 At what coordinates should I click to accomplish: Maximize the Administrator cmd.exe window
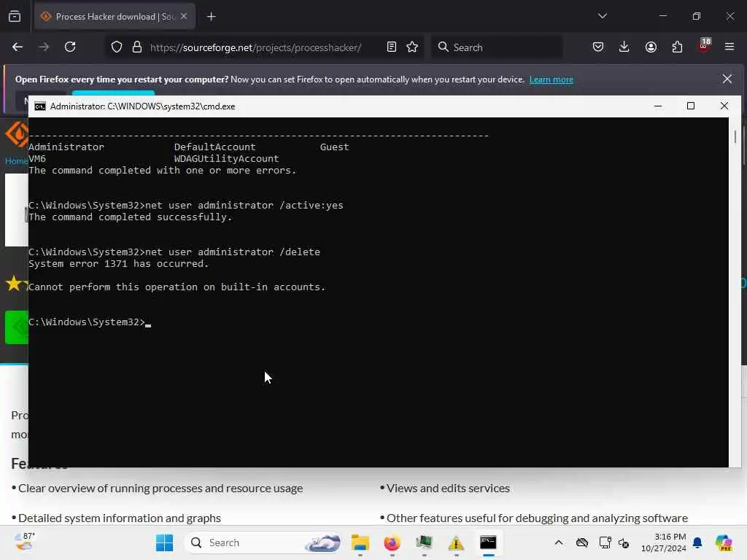coord(691,106)
